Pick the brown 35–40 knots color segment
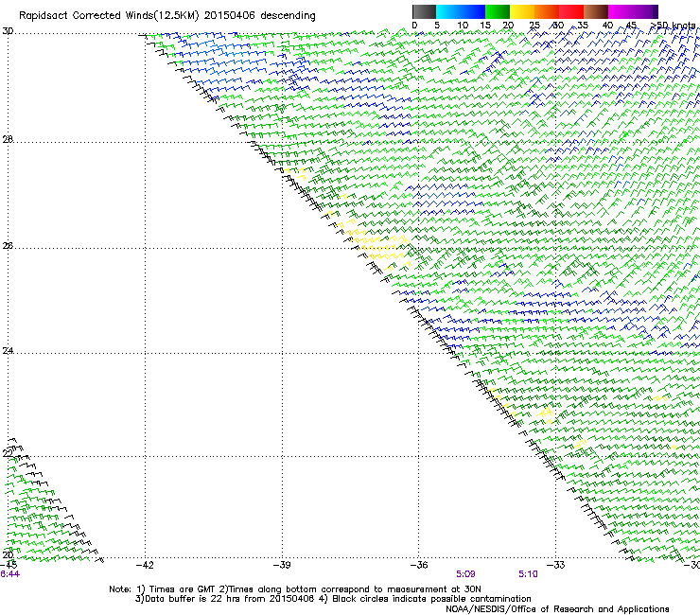Viewport: 700px width, 615px height. click(596, 11)
